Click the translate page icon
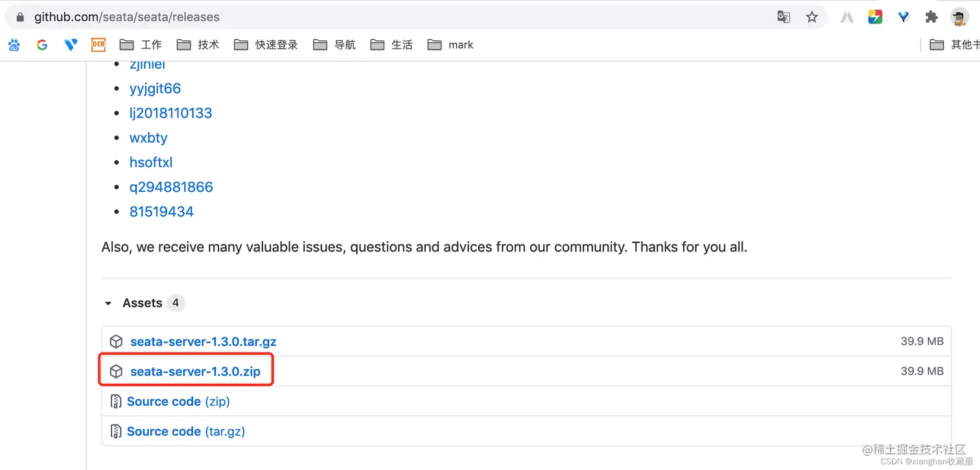Screen dimensions: 980x470 (784, 18)
